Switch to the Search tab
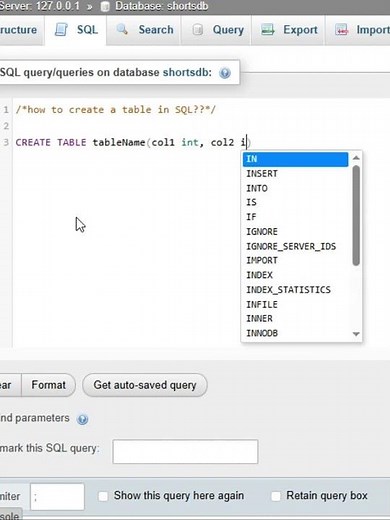Screen dimensions: 390x520 (144, 30)
